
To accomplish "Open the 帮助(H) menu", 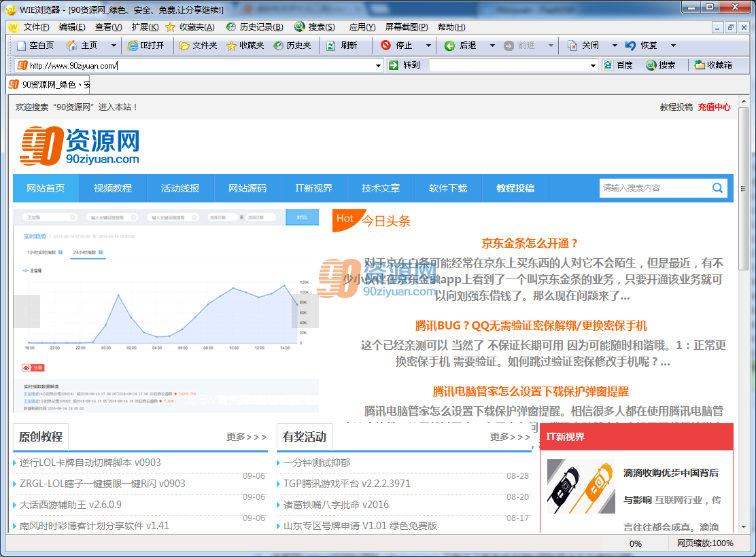I will click(451, 27).
